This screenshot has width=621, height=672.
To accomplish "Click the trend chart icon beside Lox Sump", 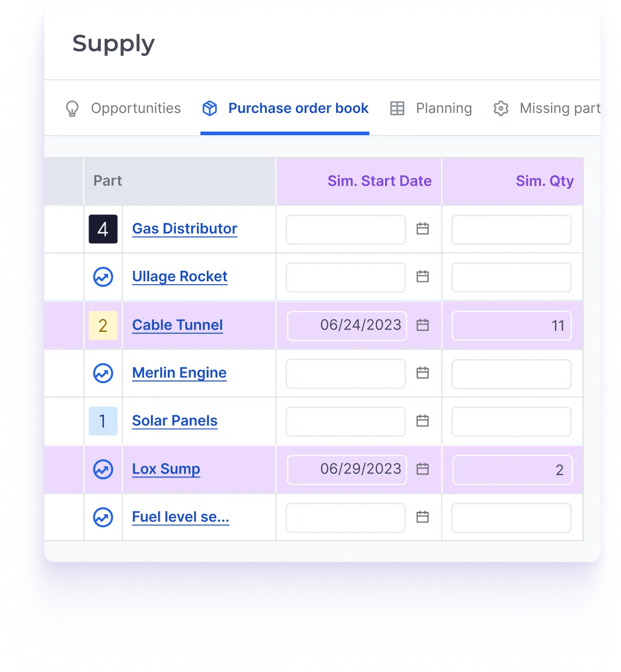I will coord(103,469).
